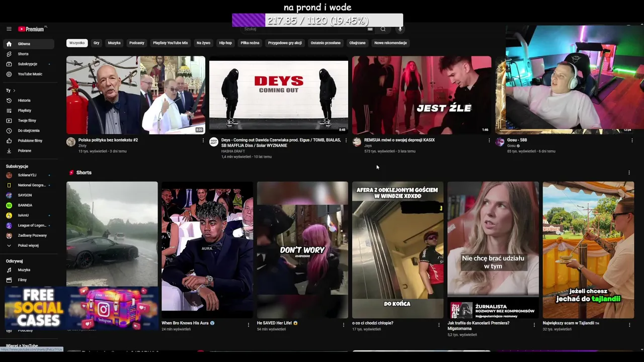Open Shorts from the sidebar

pyautogui.click(x=23, y=54)
